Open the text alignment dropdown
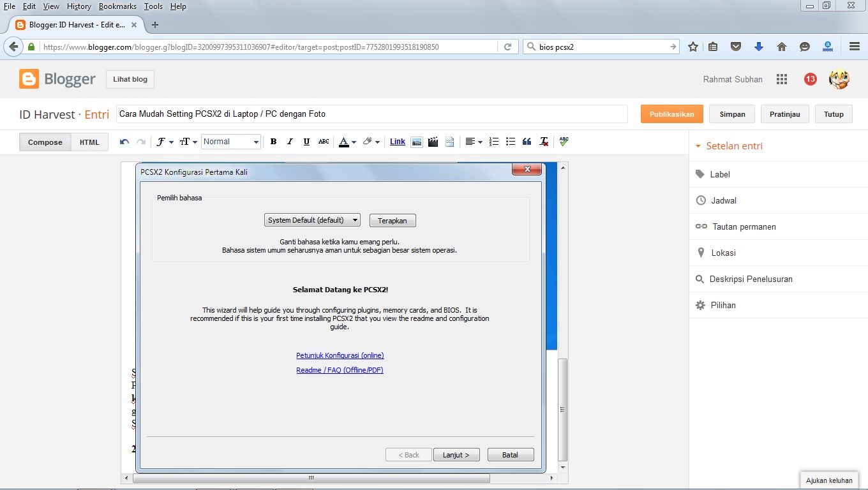This screenshot has height=490, width=868. 474,142
